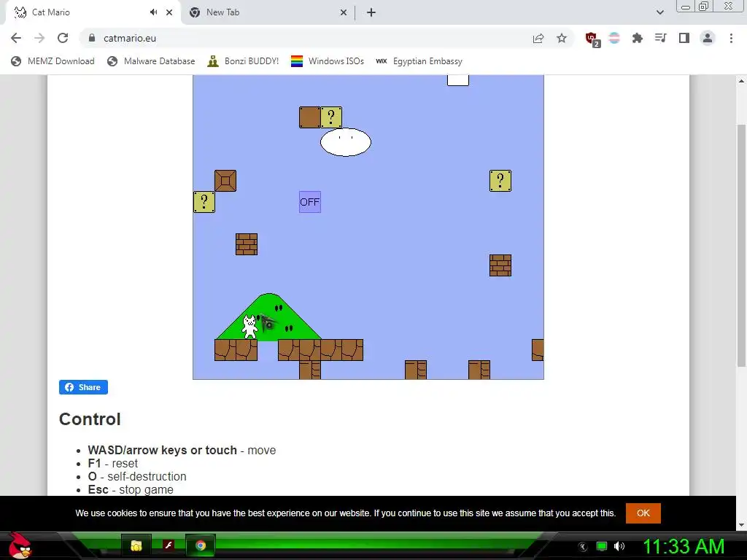Open the media control icon in the toolbar
This screenshot has width=747, height=560.
coord(660,38)
